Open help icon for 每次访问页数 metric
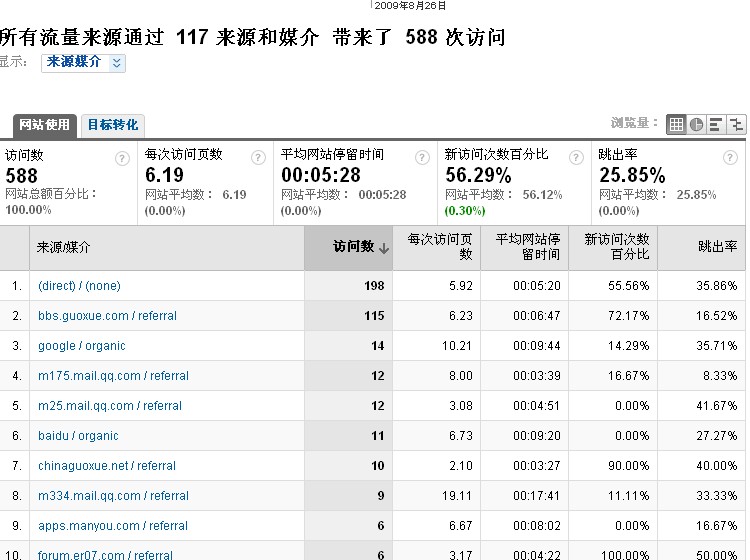The width and height of the screenshot is (750, 560). click(259, 158)
